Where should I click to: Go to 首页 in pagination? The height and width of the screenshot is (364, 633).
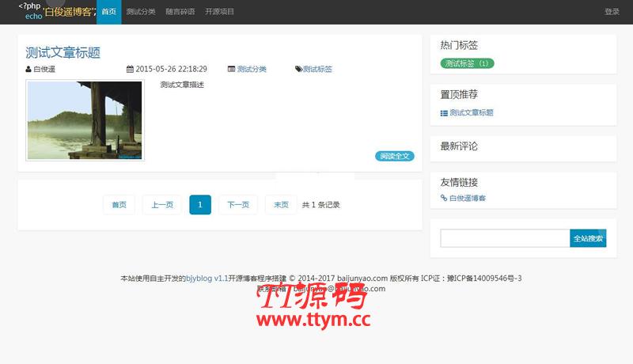pyautogui.click(x=119, y=205)
